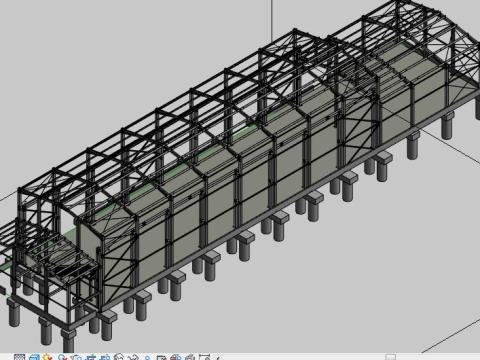Click the Highlight Displacement Sets icon
Viewport: 480px width, 360px height.
(x=190, y=358)
